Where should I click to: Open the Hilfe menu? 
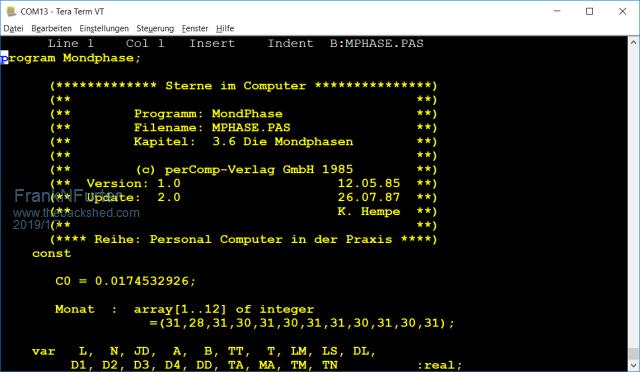(225, 28)
